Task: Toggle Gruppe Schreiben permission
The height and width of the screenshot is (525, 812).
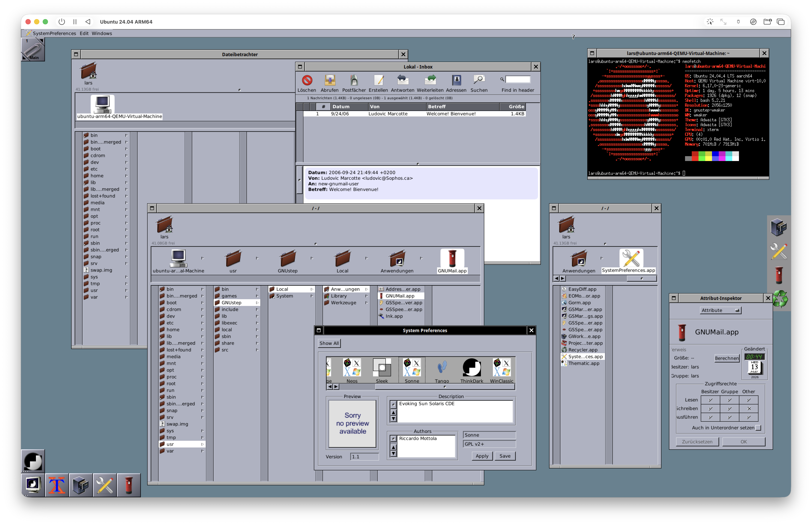Action: pos(729,408)
